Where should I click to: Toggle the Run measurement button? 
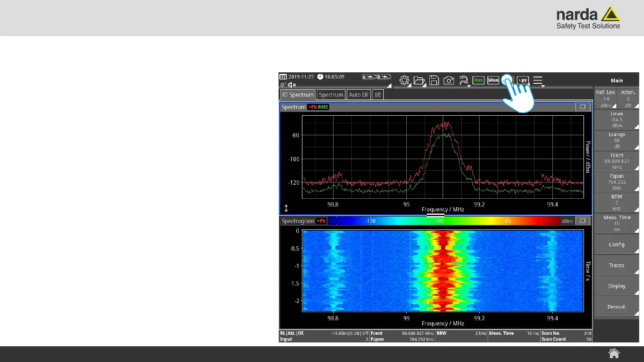point(478,80)
